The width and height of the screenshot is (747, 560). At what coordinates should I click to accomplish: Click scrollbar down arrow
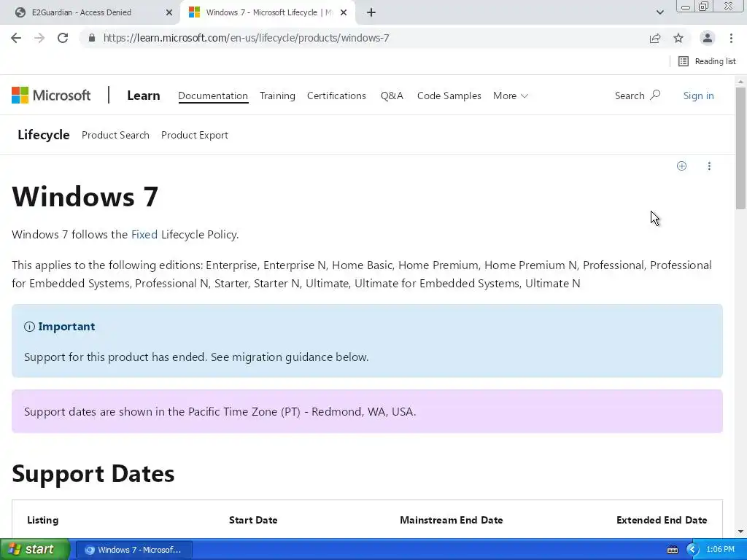click(x=741, y=532)
